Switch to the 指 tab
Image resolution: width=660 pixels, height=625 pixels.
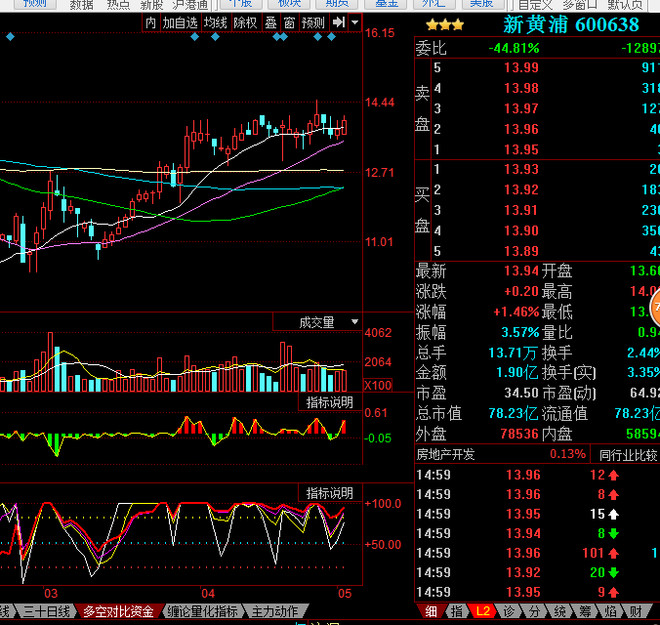click(456, 611)
